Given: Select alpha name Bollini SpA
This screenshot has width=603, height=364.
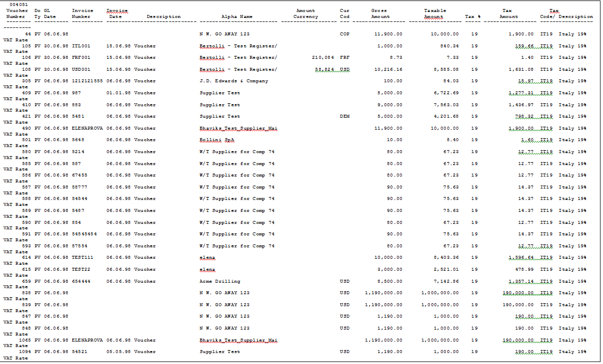Looking at the screenshot, I should coord(217,140).
